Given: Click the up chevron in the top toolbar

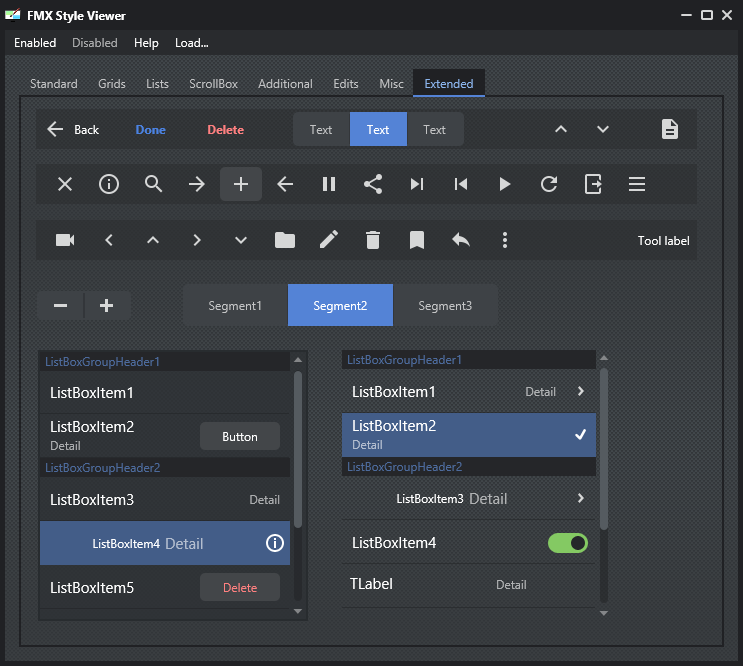Looking at the screenshot, I should tap(561, 129).
